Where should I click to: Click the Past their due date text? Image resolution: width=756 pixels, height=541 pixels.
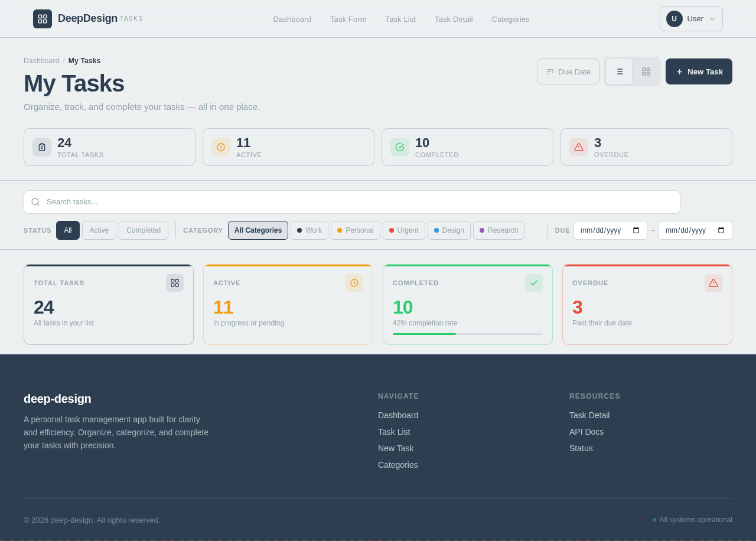pos(602,323)
